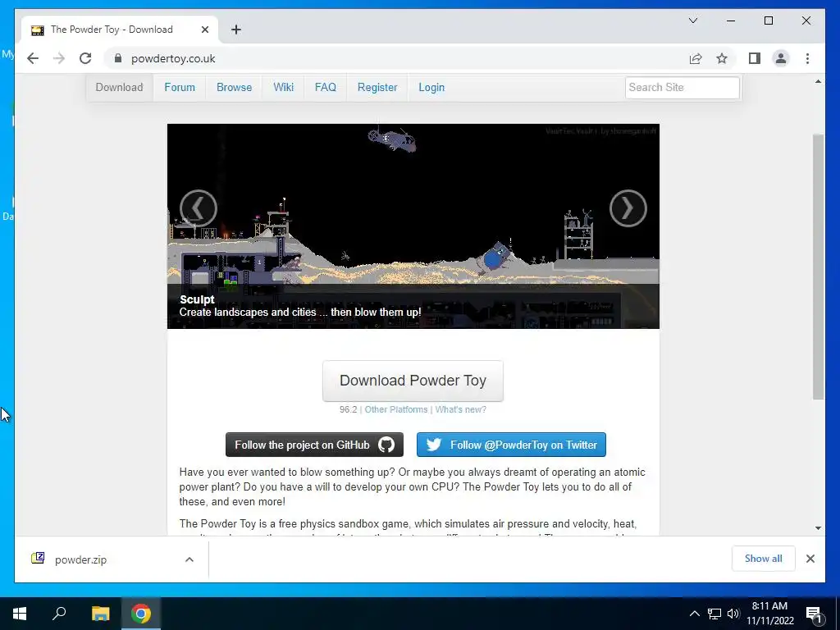View site info via padlock icon
Viewport: 840px width, 630px height.
(x=118, y=58)
